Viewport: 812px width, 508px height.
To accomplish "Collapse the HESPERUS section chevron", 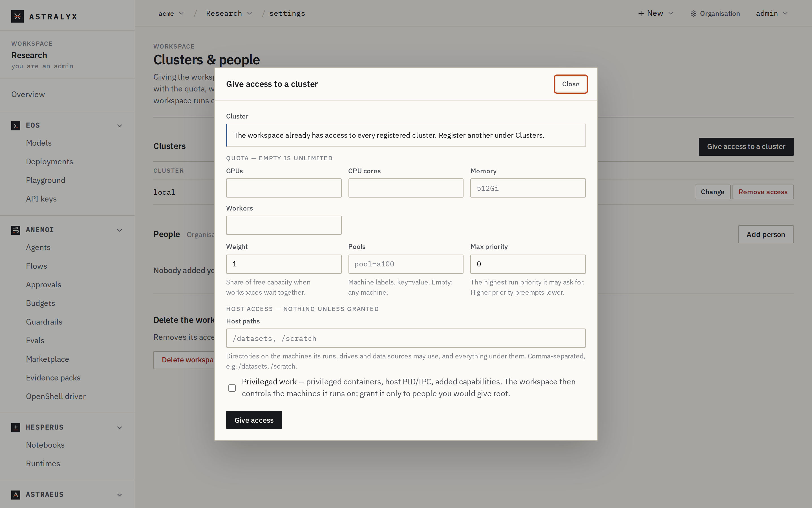I will click(120, 428).
